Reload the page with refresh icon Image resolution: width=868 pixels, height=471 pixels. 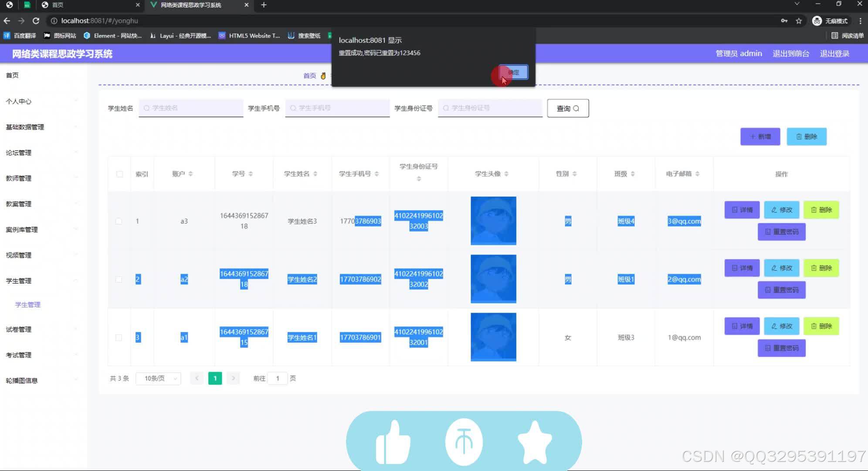[36, 20]
